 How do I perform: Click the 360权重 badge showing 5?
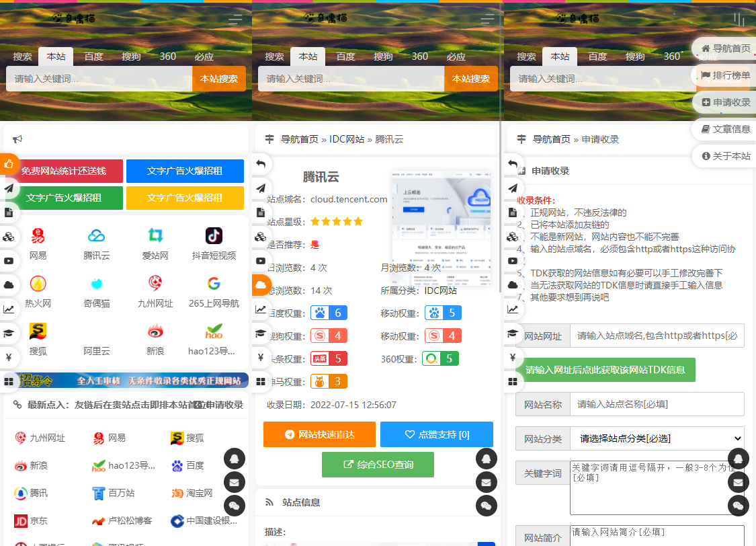(440, 359)
